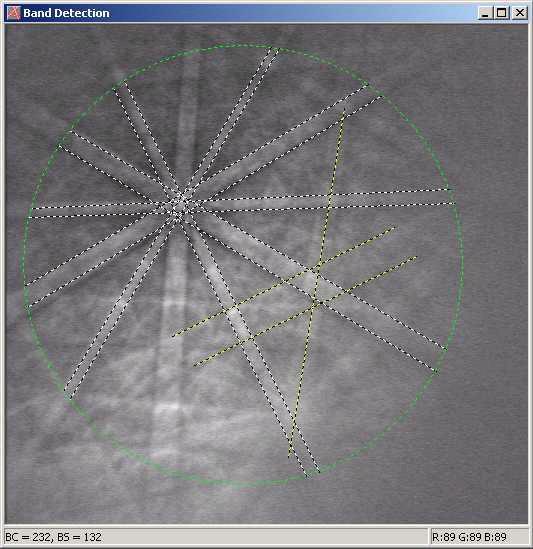Viewport: 533px width, 549px height.
Task: Click the Band Detection title text
Action: coord(66,13)
